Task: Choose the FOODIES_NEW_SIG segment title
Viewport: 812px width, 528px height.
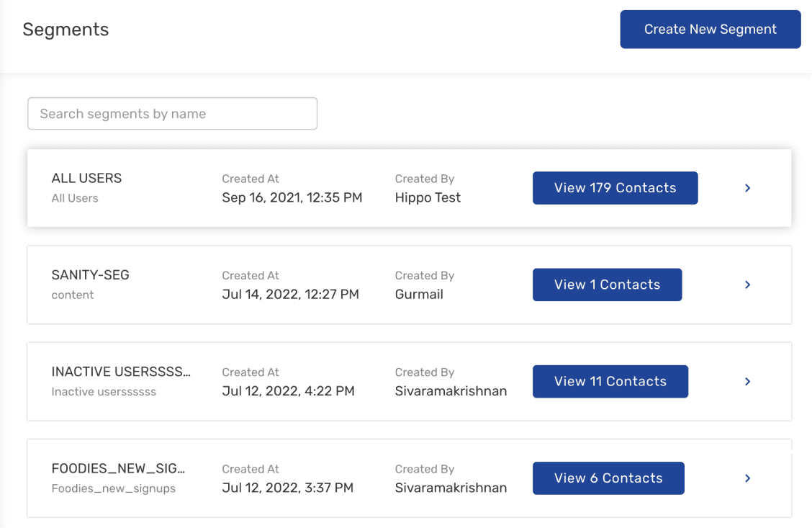Action: click(x=118, y=469)
